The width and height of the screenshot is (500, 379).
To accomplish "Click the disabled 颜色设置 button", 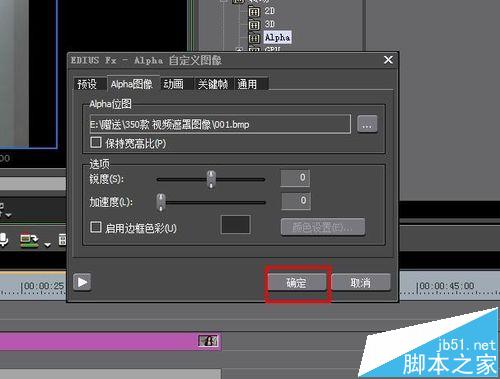I will coord(323,227).
